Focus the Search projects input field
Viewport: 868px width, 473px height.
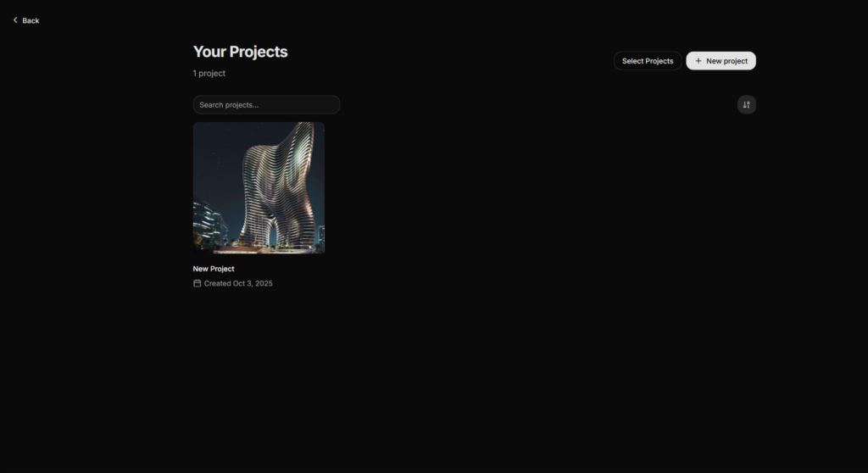point(266,105)
